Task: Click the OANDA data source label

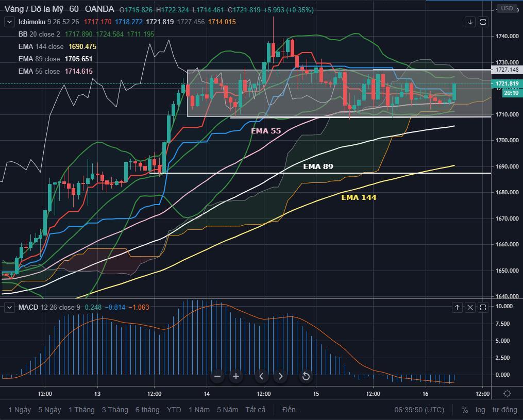Action: click(x=99, y=9)
